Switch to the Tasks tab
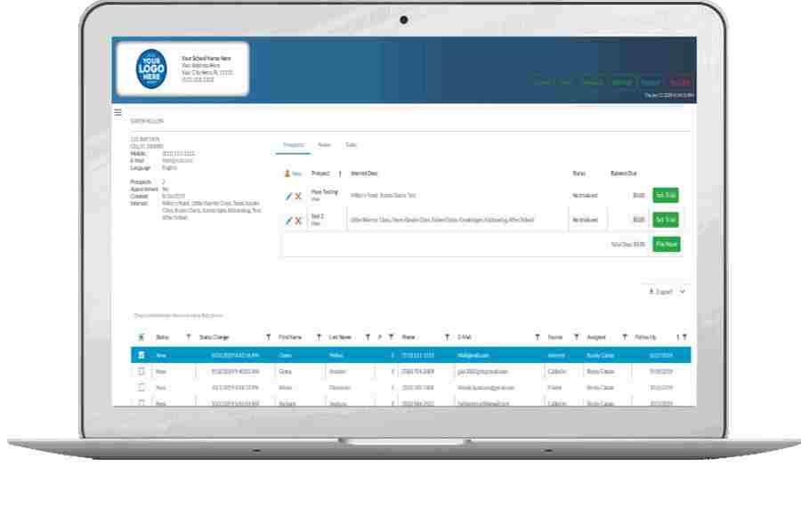Viewport: 801px width, 532px height. point(351,145)
